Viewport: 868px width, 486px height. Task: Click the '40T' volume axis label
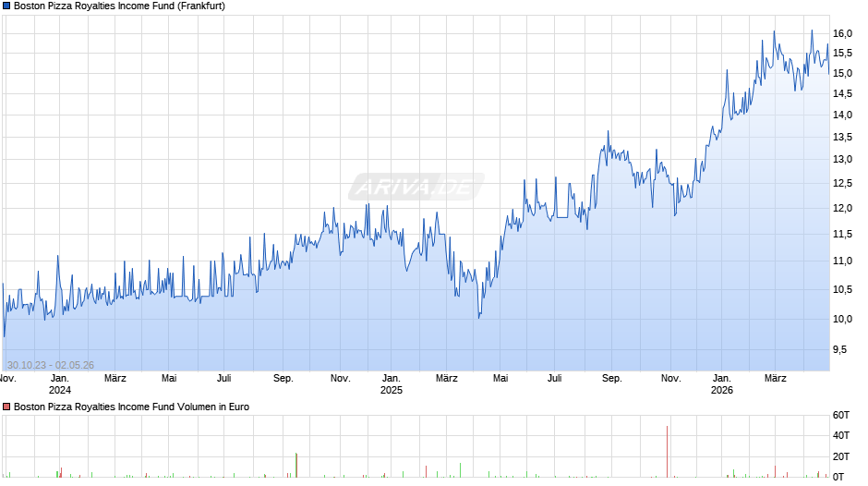[841, 435]
